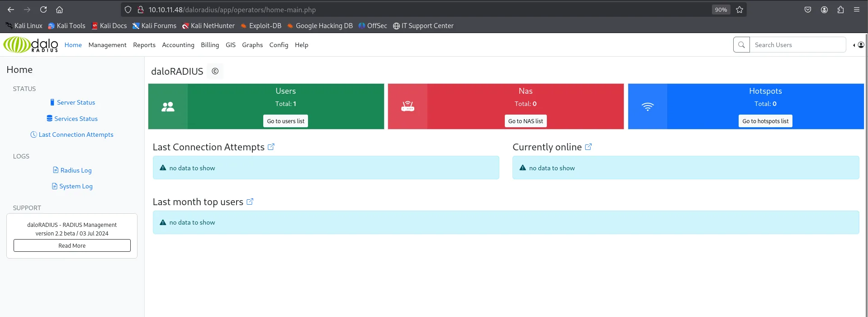Open Currently online external link icon
The image size is (868, 317).
click(588, 147)
